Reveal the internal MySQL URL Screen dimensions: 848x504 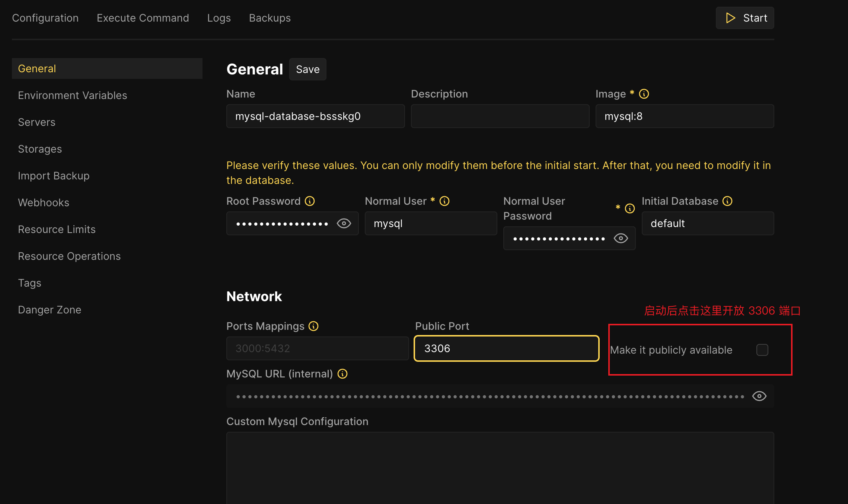click(x=759, y=396)
